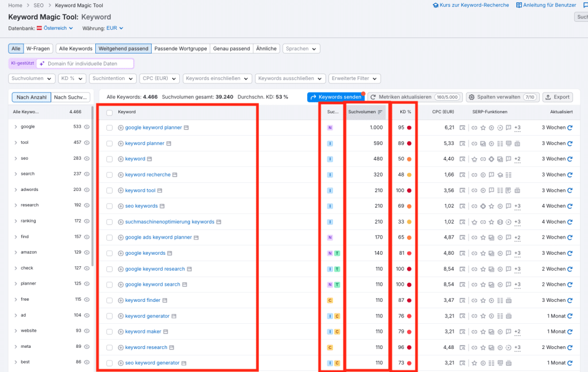The image size is (588, 372).
Task: Check the checkbox for google keyword planner
Action: [x=109, y=128]
